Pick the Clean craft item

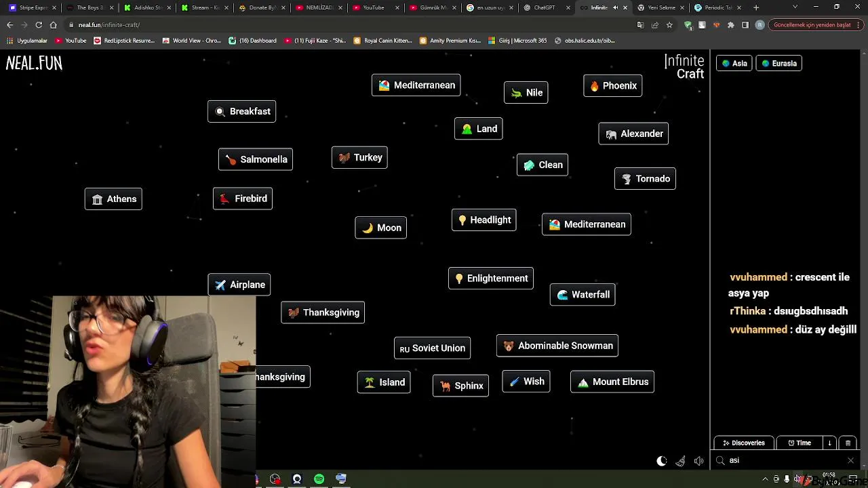542,165
